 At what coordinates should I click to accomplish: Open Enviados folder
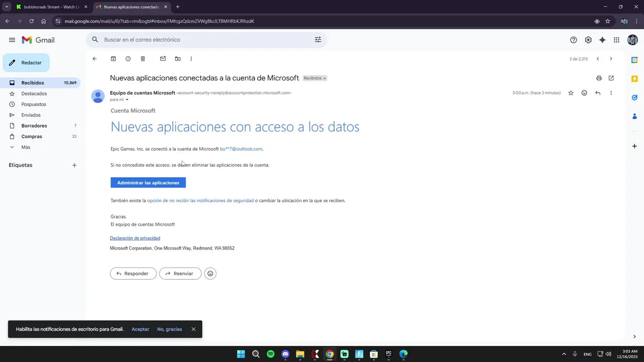(x=40, y=115)
